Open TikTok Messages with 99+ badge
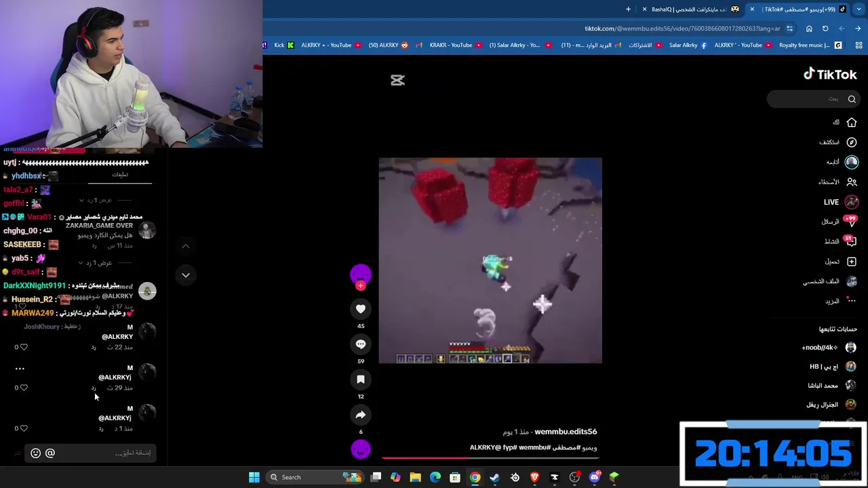 tap(852, 222)
